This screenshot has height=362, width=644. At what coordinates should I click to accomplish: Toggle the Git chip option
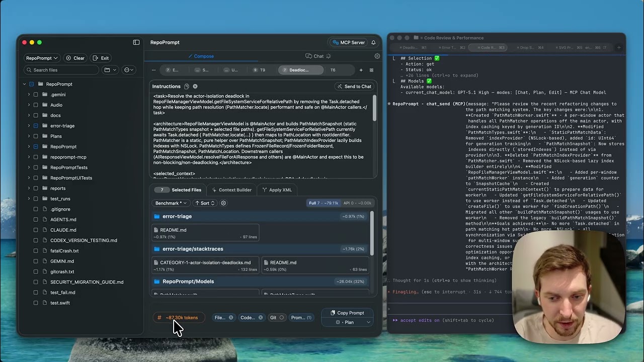[x=277, y=318]
